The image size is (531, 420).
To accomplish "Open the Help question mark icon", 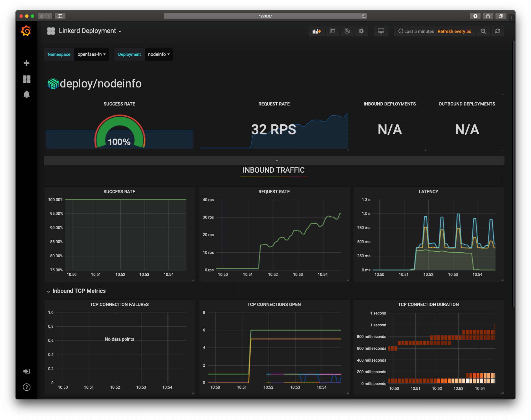I will [27, 387].
